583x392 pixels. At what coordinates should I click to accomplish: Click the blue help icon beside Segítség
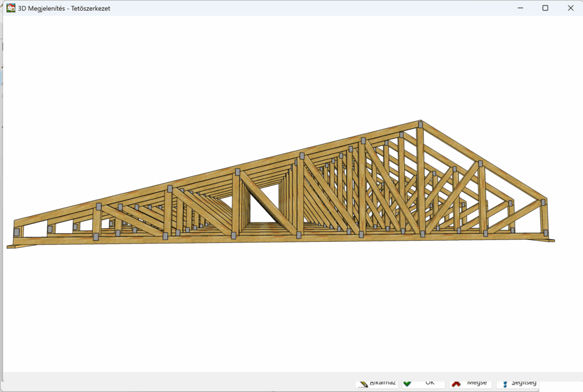coord(504,383)
